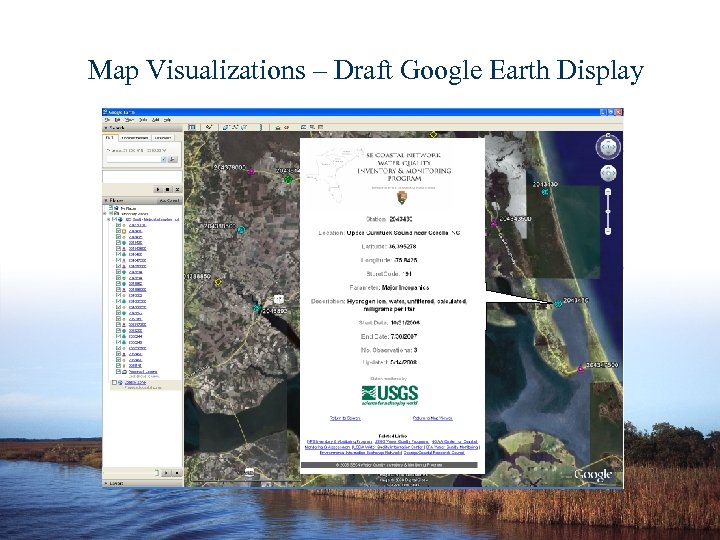Uncheck the first station checkbox in Places tree
720x540 pixels.
[x=119, y=225]
